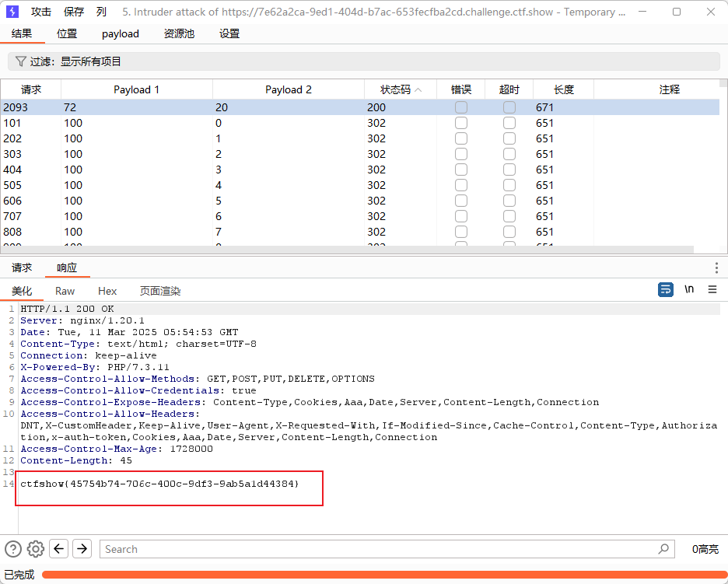The width and height of the screenshot is (728, 584).
Task: Toggle error checkbox for request 101
Action: (x=461, y=123)
